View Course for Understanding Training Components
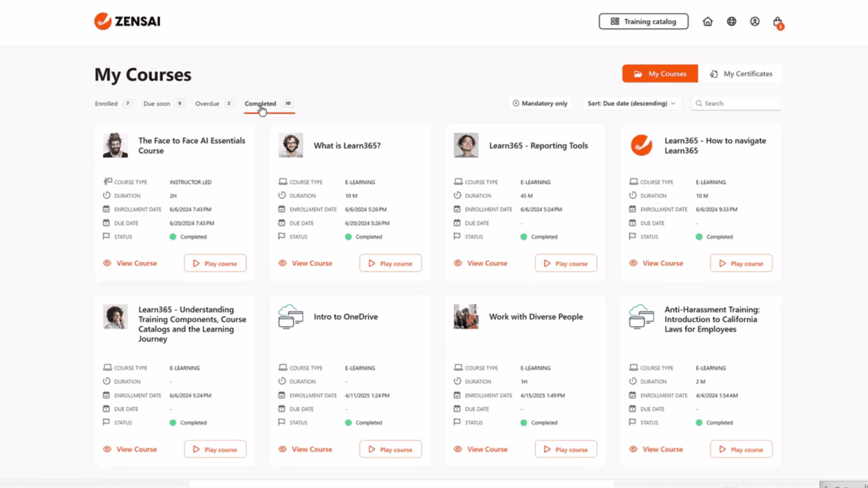 tap(130, 449)
